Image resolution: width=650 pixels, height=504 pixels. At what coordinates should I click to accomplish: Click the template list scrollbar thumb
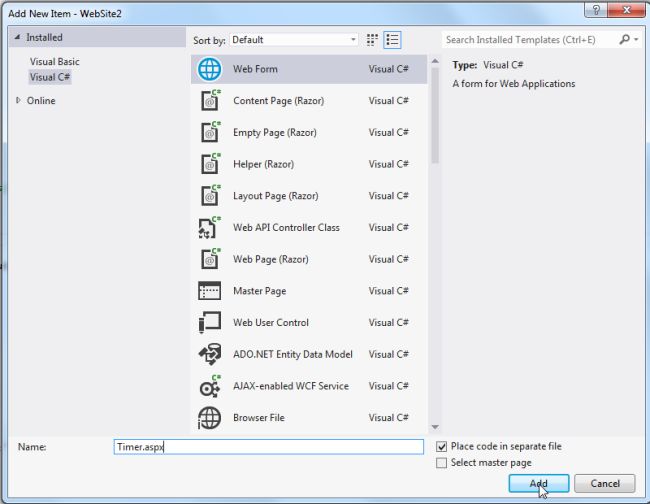(435, 115)
